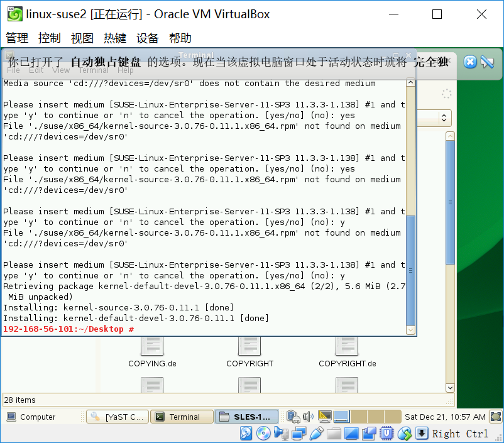Click file browser scrollbar up arrow

[x=451, y=136]
